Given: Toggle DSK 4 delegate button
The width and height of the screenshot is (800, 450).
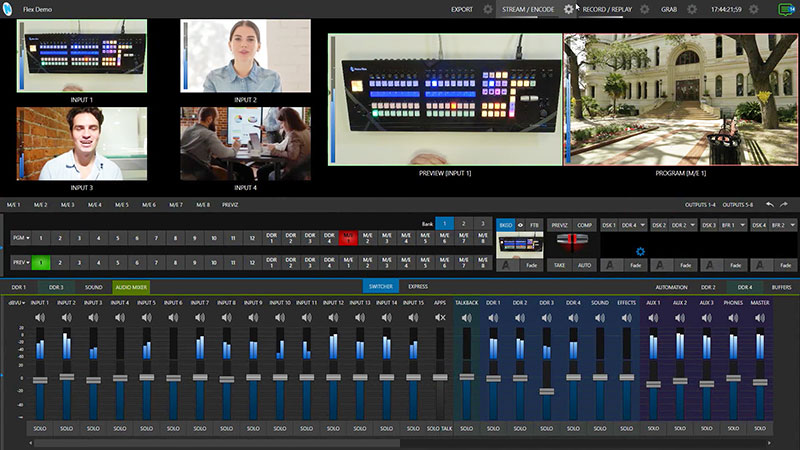Looking at the screenshot, I should [759, 225].
